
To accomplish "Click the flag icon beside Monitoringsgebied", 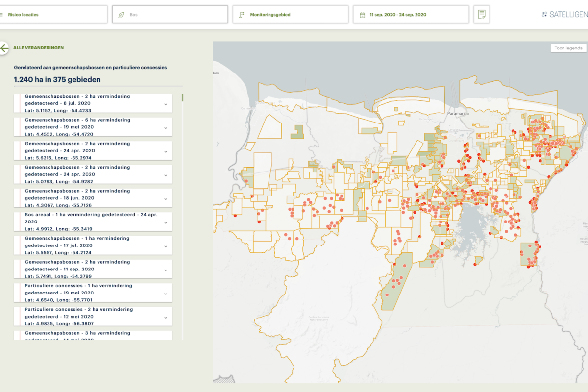I will [241, 15].
